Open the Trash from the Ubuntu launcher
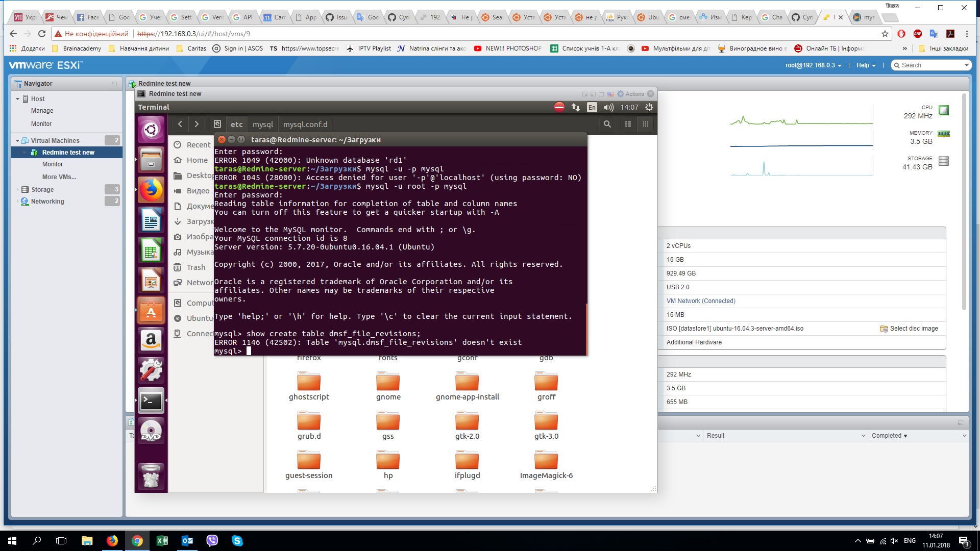This screenshot has height=551, width=980. tap(151, 476)
